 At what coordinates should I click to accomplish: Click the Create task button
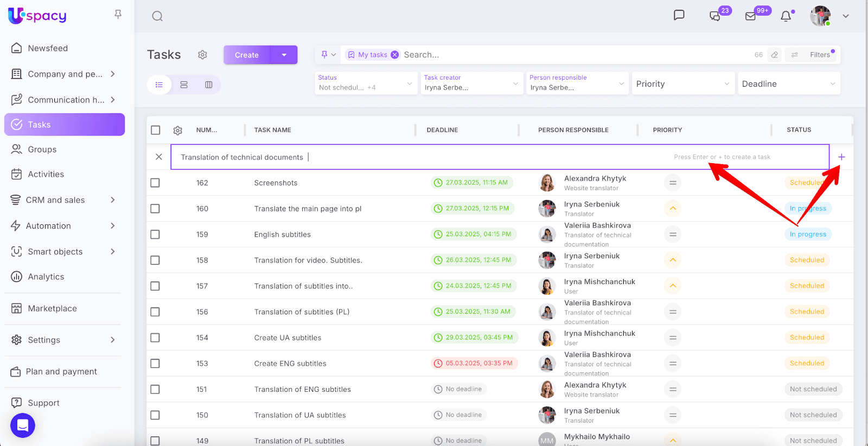click(x=247, y=55)
